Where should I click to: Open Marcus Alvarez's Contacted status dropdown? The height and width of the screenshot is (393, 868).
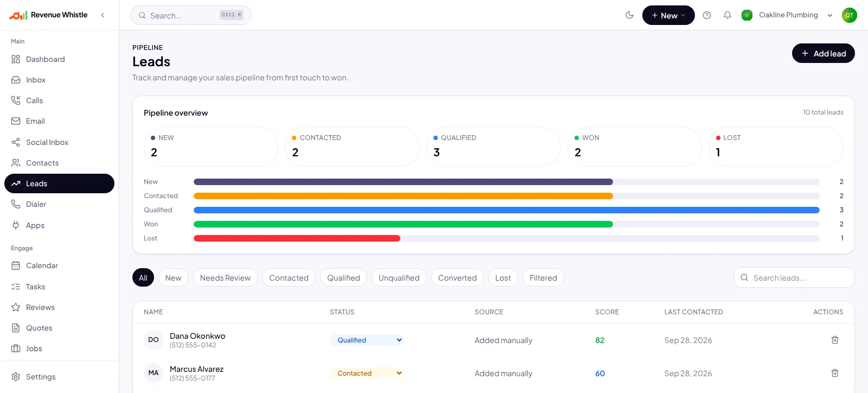click(x=367, y=373)
